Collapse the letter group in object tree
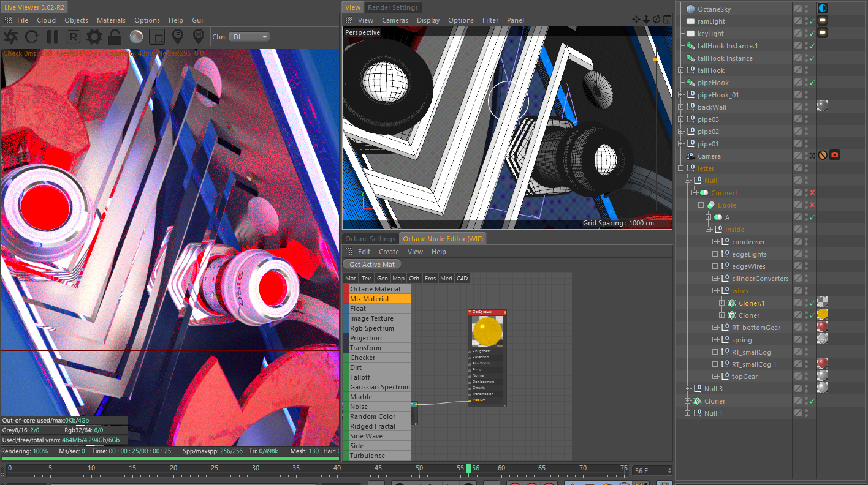Screen dimensions: 868x485 coord(681,168)
